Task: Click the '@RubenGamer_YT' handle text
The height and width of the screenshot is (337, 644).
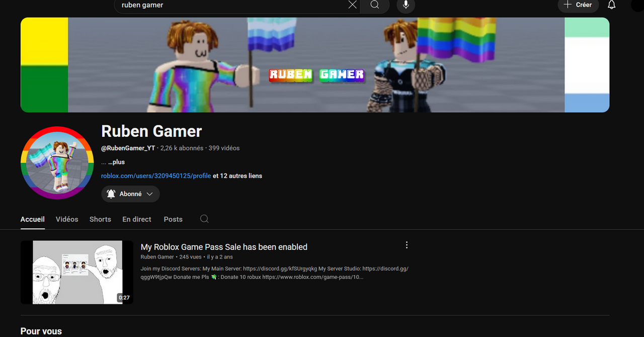Action: [x=128, y=148]
